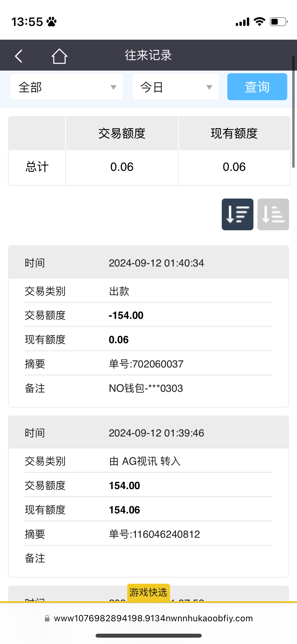The image size is (297, 644).
Task: Tap the 现有额度 column header
Action: click(x=234, y=133)
